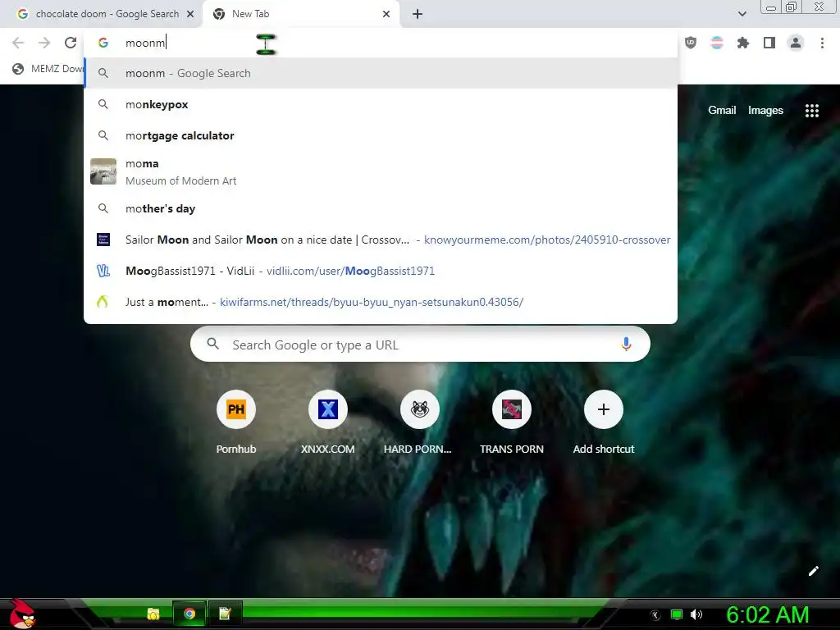840x630 pixels.
Task: Go forward with the forward arrow
Action: pyautogui.click(x=44, y=43)
